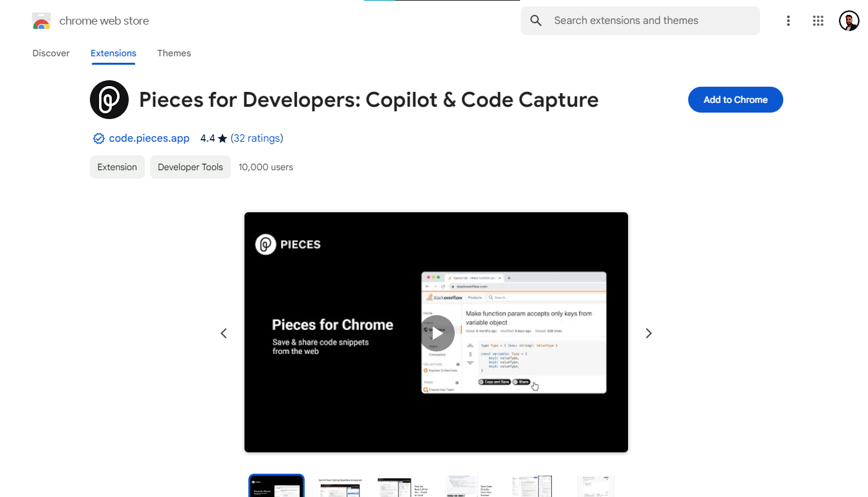Click the Add to Chrome button

[x=735, y=100]
